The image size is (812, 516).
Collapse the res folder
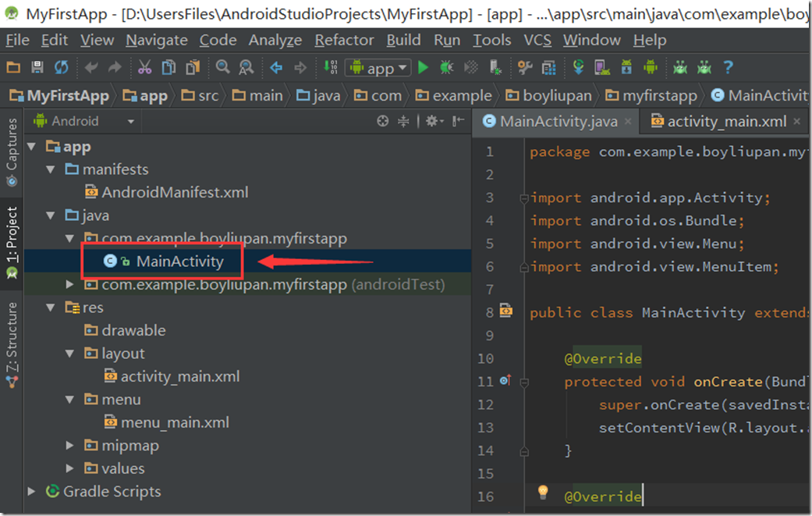pos(50,307)
